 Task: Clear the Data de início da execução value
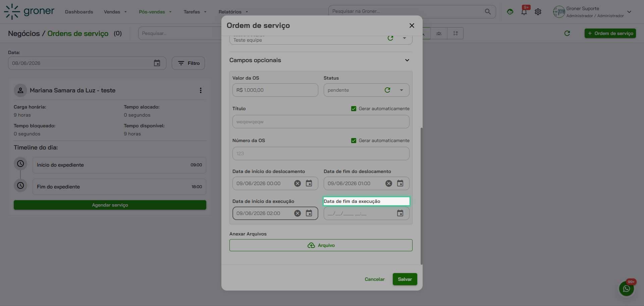pos(298,213)
